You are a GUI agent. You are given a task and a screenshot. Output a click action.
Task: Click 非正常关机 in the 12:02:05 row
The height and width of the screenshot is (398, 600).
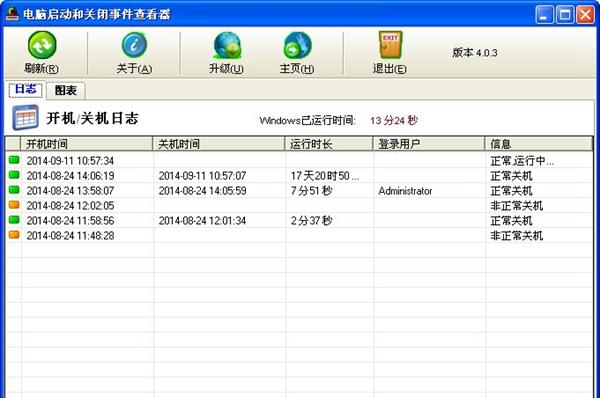click(x=517, y=206)
